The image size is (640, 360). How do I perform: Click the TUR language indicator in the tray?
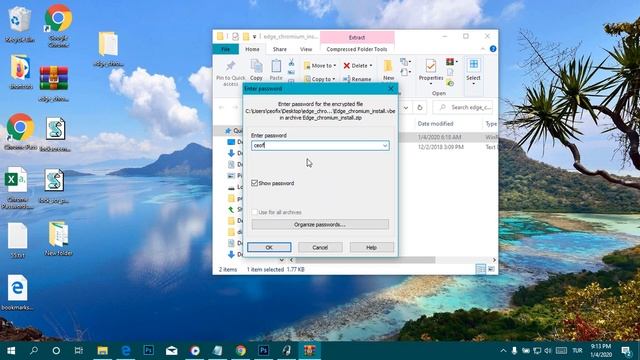(577, 351)
